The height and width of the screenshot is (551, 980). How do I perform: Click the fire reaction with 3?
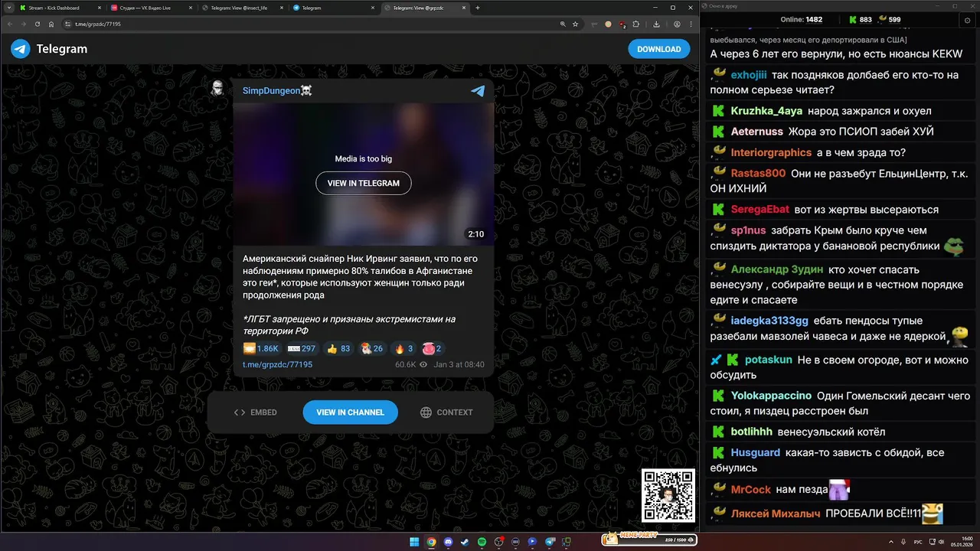coord(403,348)
